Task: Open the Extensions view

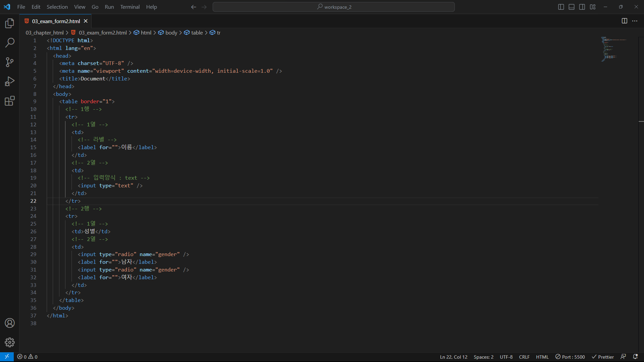Action: pos(10,101)
